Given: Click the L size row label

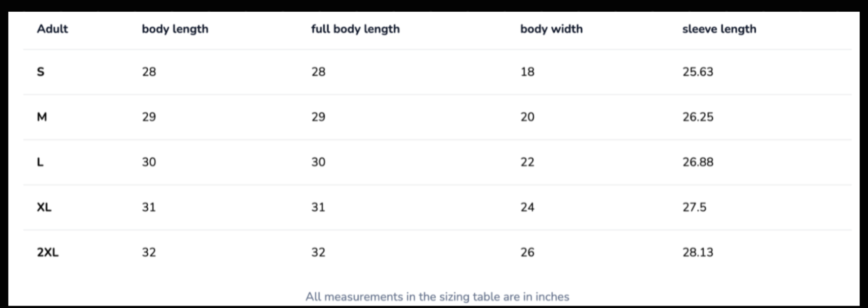Looking at the screenshot, I should (40, 162).
